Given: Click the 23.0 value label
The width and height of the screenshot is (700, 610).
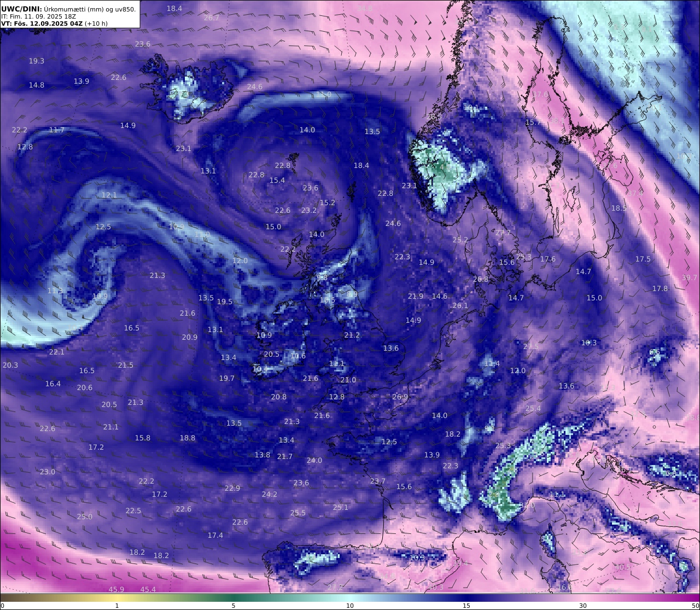Looking at the screenshot, I should tap(48, 472).
